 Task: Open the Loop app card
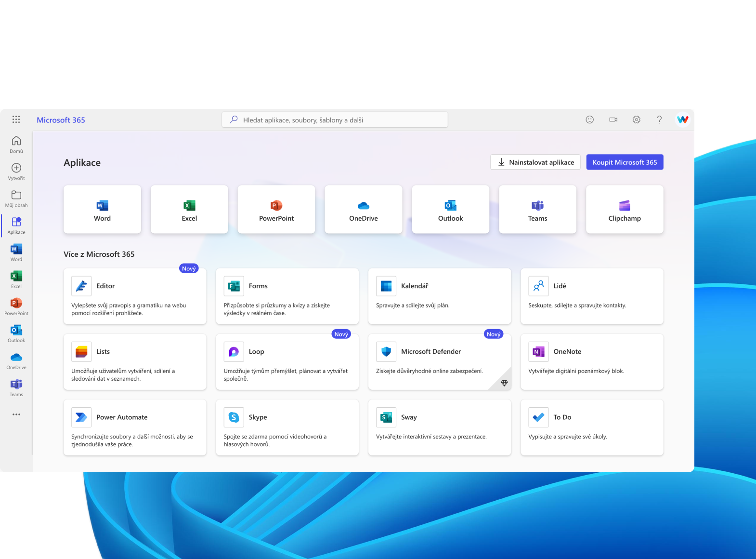(287, 362)
